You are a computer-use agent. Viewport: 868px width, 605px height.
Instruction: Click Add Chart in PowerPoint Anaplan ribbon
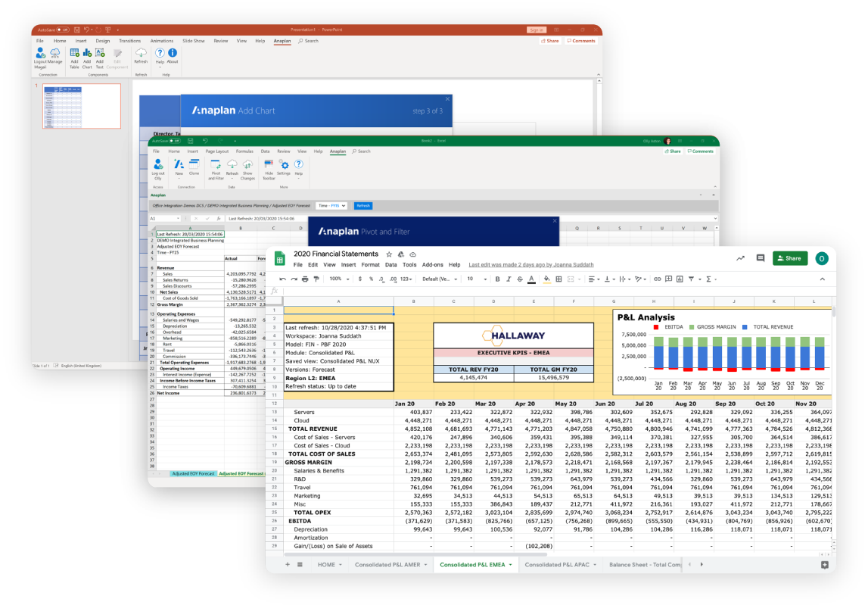tap(87, 58)
